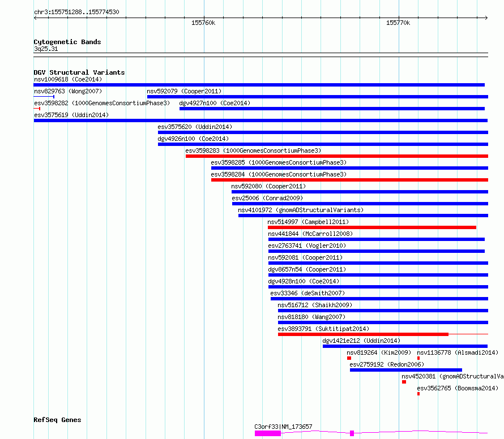Select the nsv829763 (Wong2007) variant label
The width and height of the screenshot is (504, 439).
coord(68,91)
